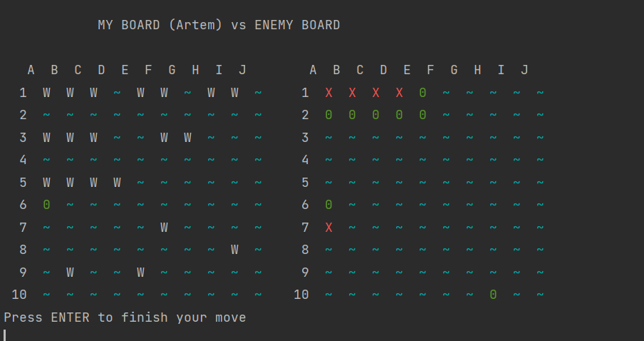
Task: Click the last W in row 5 of my board
Action: pyautogui.click(x=117, y=182)
